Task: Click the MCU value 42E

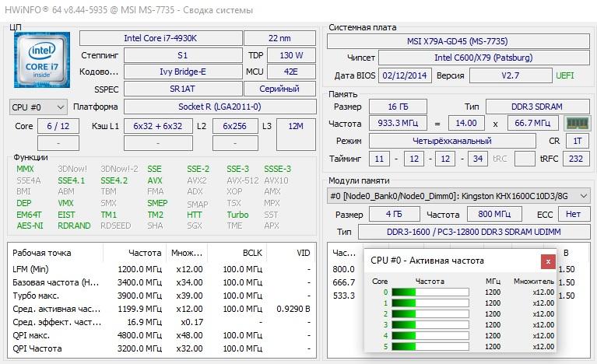Action: [291, 72]
